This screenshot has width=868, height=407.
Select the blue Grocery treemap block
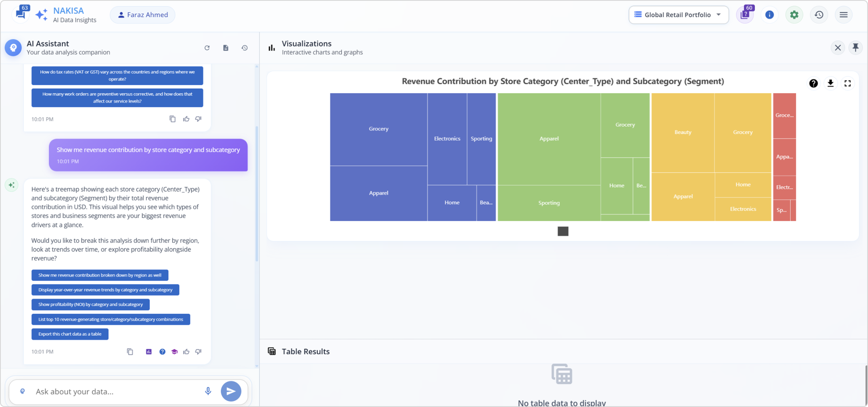(378, 129)
